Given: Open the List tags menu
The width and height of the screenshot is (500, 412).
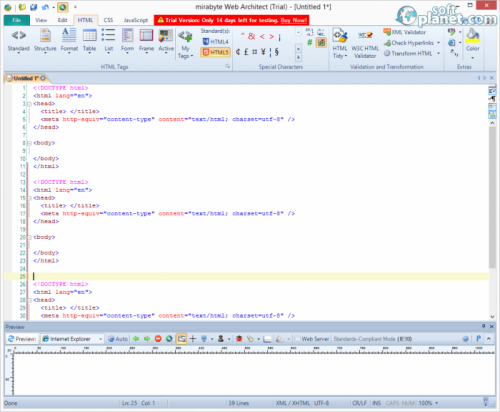Looking at the screenshot, I should click(109, 41).
